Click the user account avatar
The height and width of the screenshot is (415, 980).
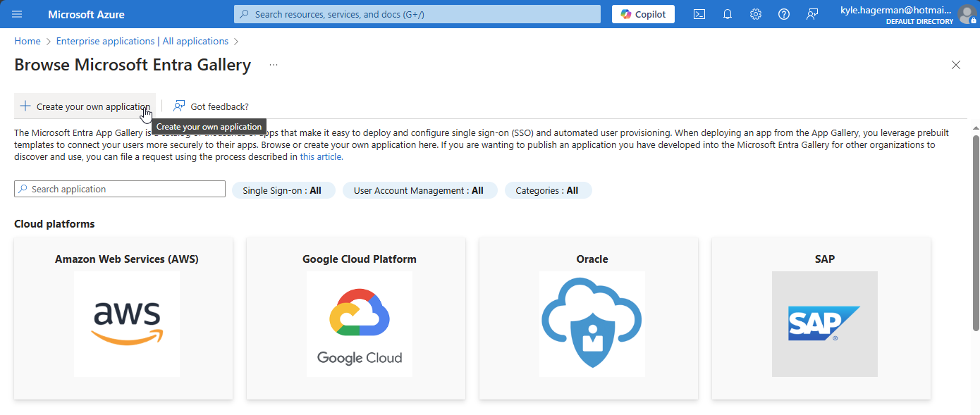point(967,14)
